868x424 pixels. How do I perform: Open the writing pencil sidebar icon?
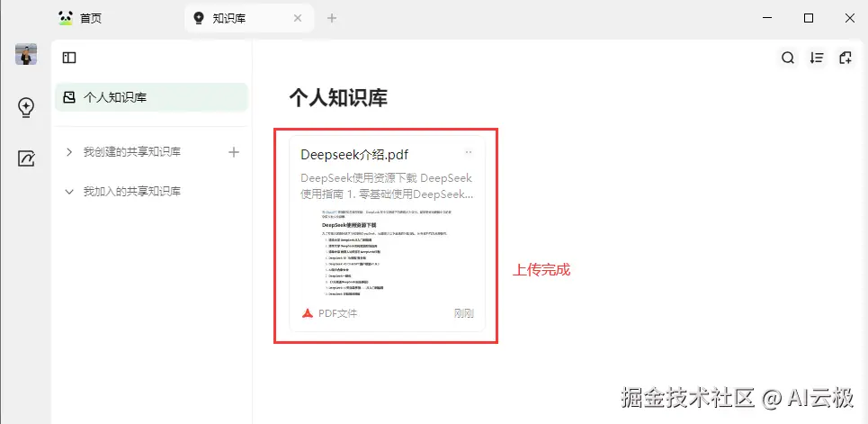pos(26,159)
